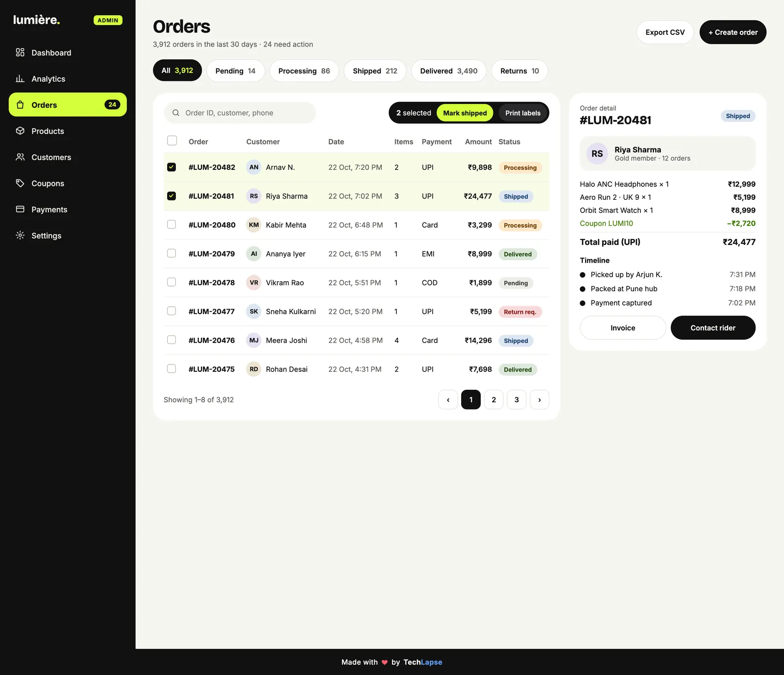This screenshot has width=784, height=675.
Task: Uncheck the checkbox for order #LUM-20482
Action: (171, 167)
